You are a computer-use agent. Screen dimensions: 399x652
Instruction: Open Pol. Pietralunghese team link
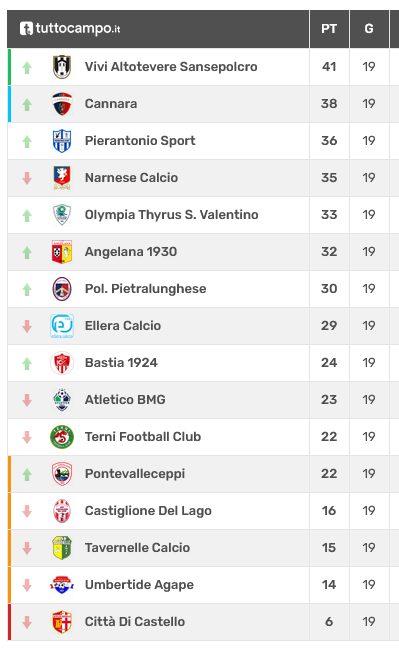click(145, 289)
